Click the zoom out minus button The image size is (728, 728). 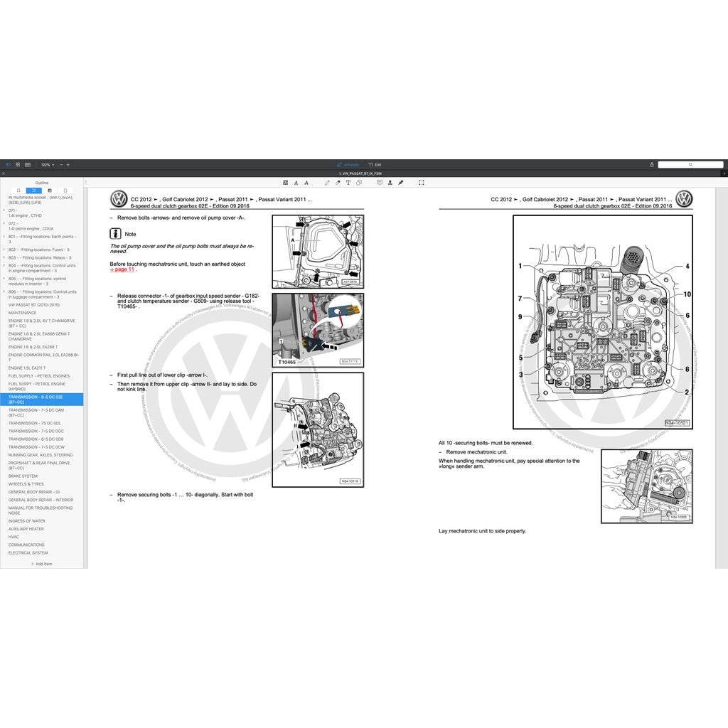[60, 164]
